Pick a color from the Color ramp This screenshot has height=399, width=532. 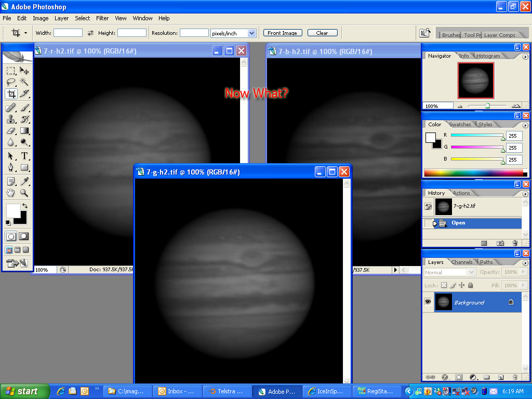474,173
